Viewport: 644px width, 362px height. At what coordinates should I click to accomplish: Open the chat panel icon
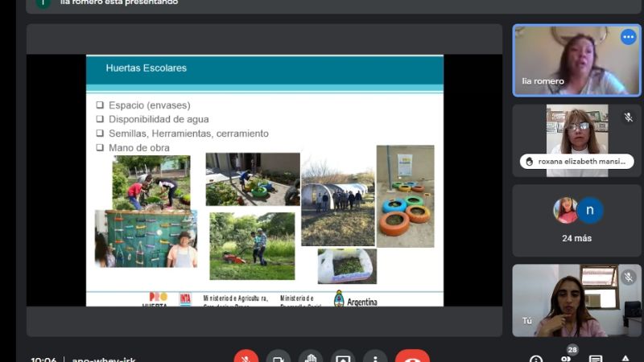596,359
